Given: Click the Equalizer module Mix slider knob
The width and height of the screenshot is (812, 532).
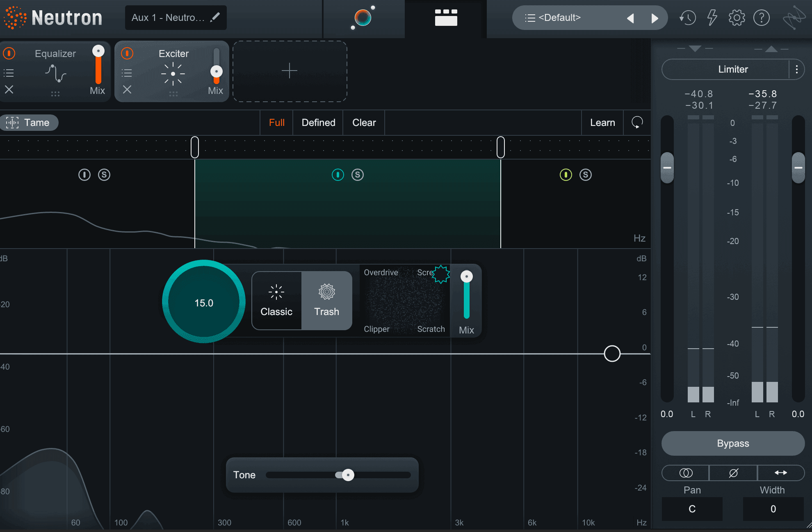Looking at the screenshot, I should [x=98, y=51].
